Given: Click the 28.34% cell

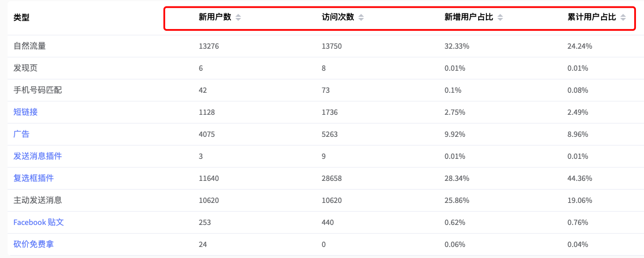Looking at the screenshot, I should 457,179.
